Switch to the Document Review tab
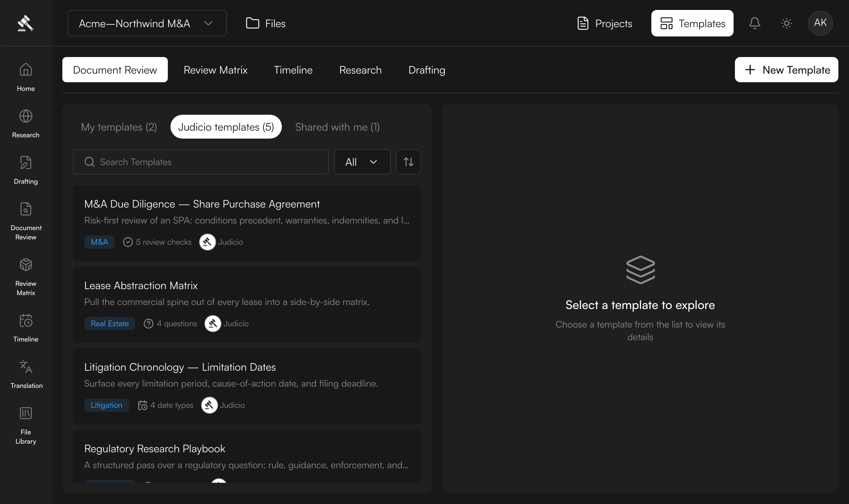The width and height of the screenshot is (849, 504). 115,70
